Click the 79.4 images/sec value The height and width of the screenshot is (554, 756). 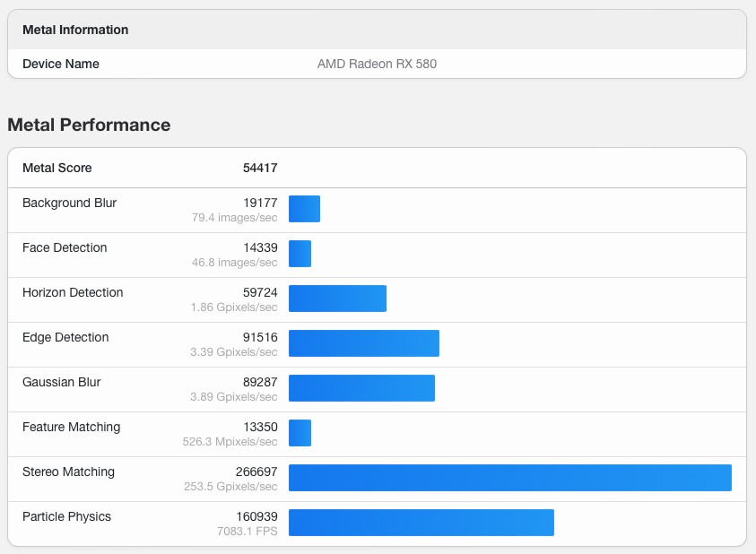234,218
